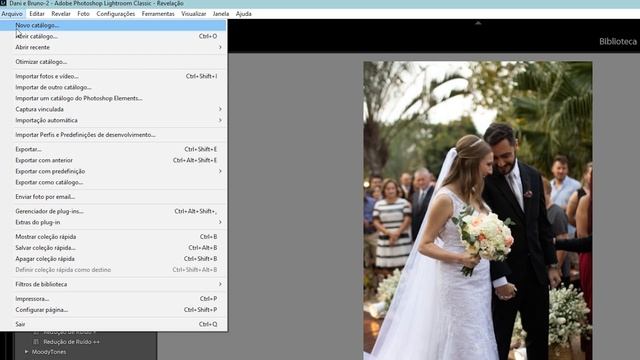Apply the Redução de Ruído ++ preset
640x360 pixels.
click(71, 342)
